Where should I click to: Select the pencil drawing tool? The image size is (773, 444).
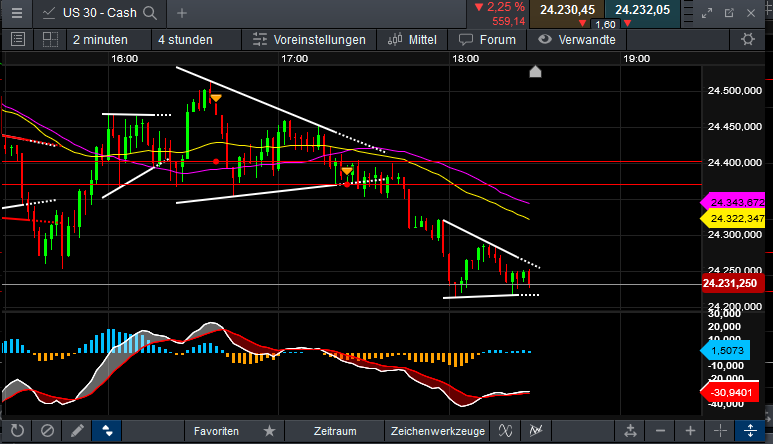tap(77, 431)
